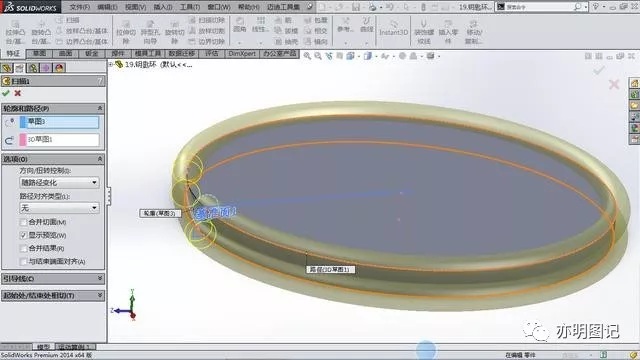
Task: Open the PropertyManager tab icon
Action: pos(19,68)
